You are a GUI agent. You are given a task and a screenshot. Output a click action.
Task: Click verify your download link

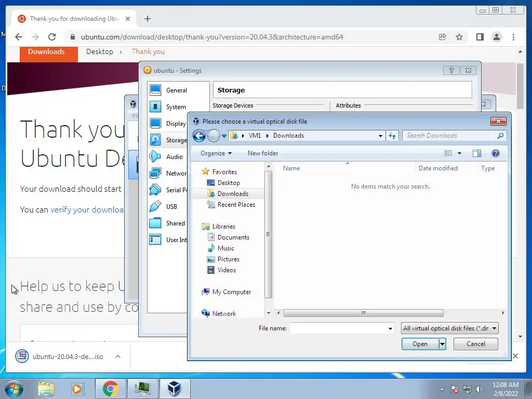pos(87,210)
